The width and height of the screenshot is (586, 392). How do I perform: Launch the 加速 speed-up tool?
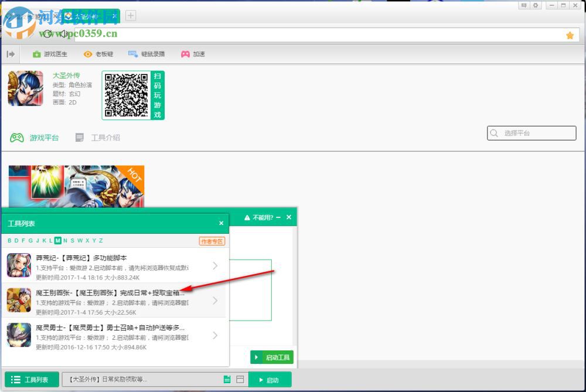click(x=193, y=53)
